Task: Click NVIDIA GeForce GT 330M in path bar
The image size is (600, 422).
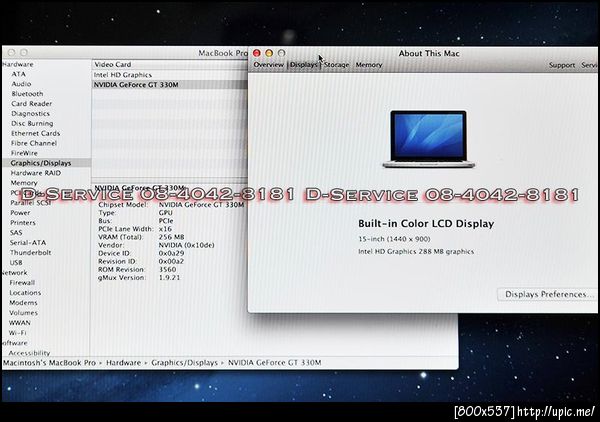Action: point(275,362)
